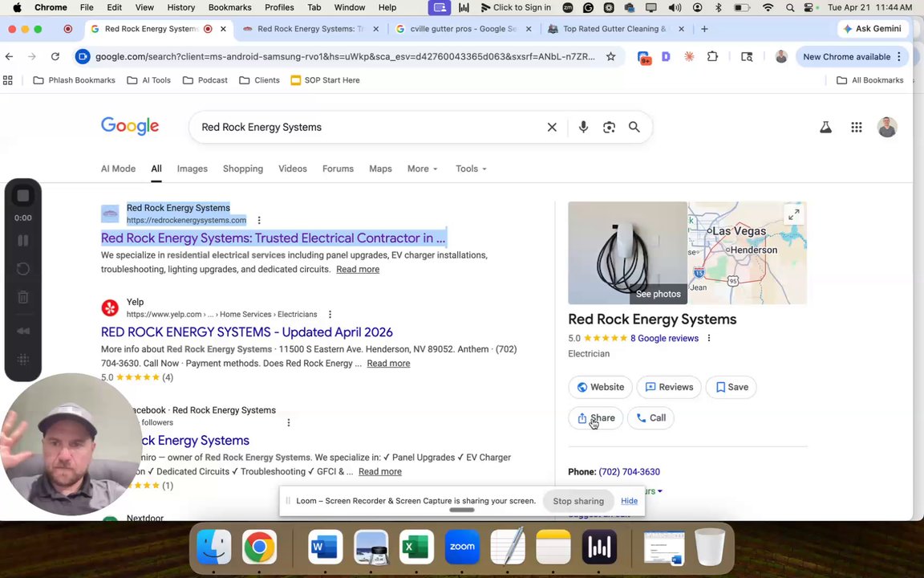Switch to Forums results tab
924x578 pixels.
pyautogui.click(x=338, y=169)
